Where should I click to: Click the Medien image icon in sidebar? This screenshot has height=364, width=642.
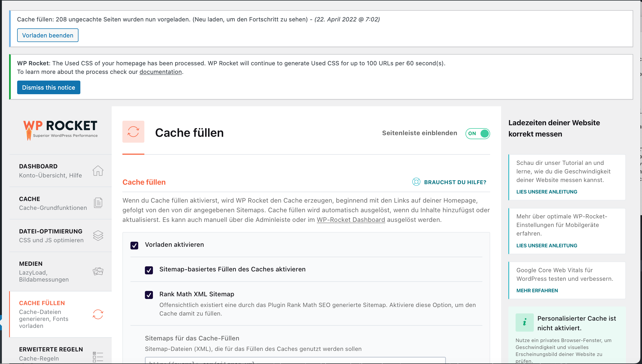click(98, 271)
